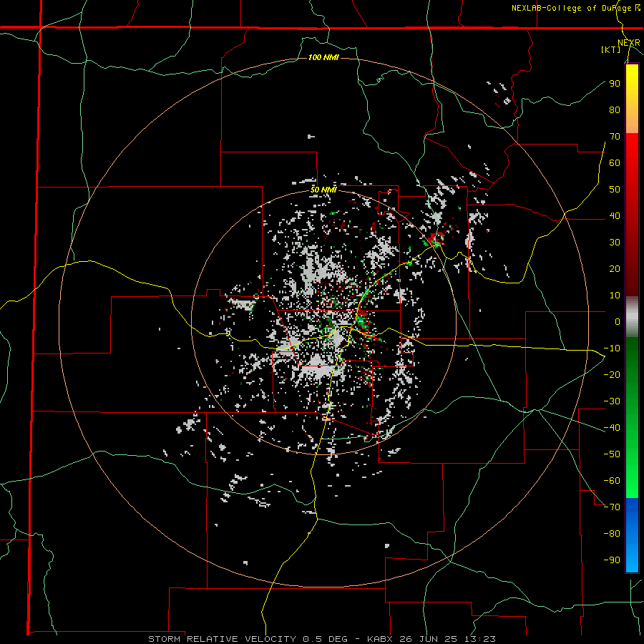The width and height of the screenshot is (644, 644).
Task: Click the [KT] units label above the color bar
Action: pyautogui.click(x=611, y=49)
